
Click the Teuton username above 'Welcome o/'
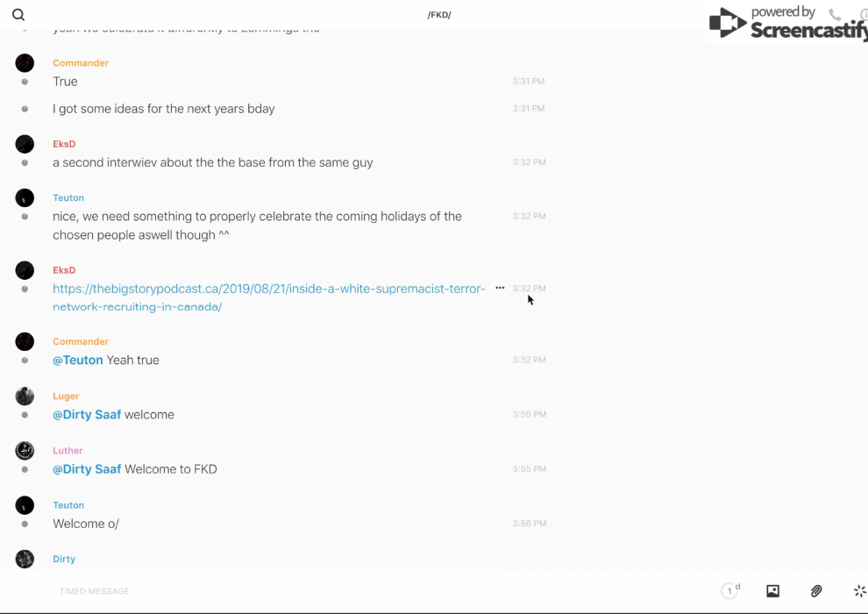(x=68, y=505)
